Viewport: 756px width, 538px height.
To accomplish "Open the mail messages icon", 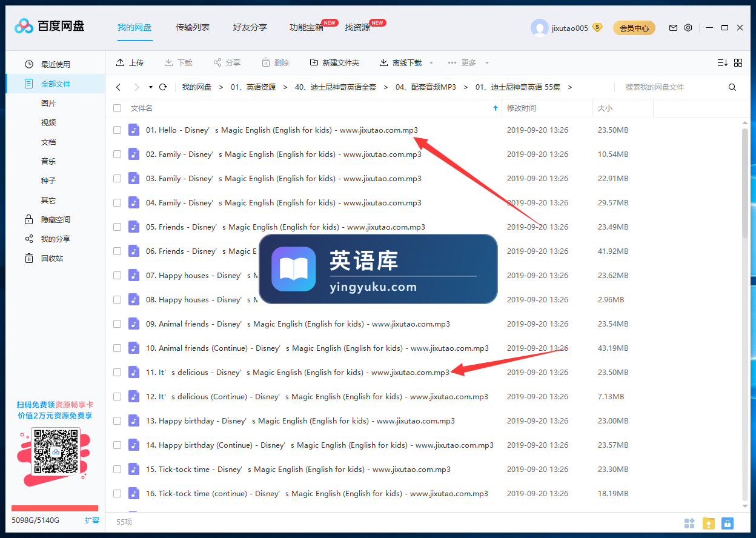I will click(673, 28).
